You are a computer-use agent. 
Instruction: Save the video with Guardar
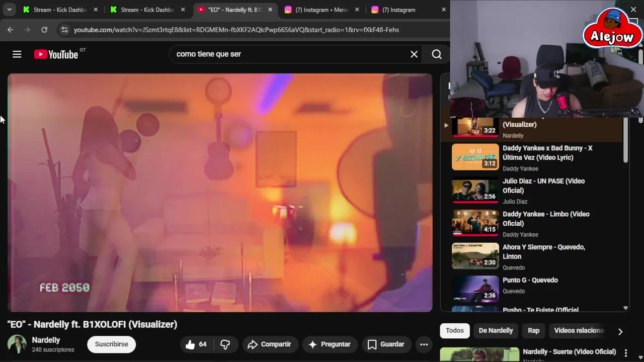click(386, 344)
